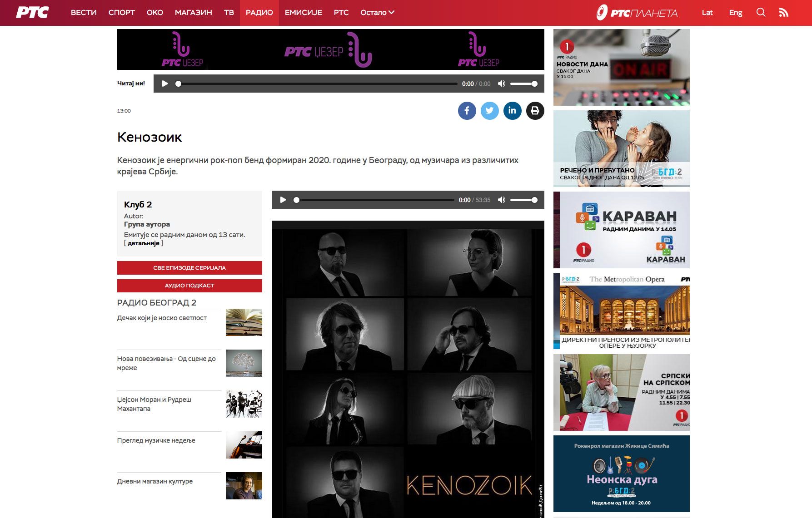Open the АУДИО ПОДКАСТ button
812x518 pixels.
pyautogui.click(x=189, y=286)
